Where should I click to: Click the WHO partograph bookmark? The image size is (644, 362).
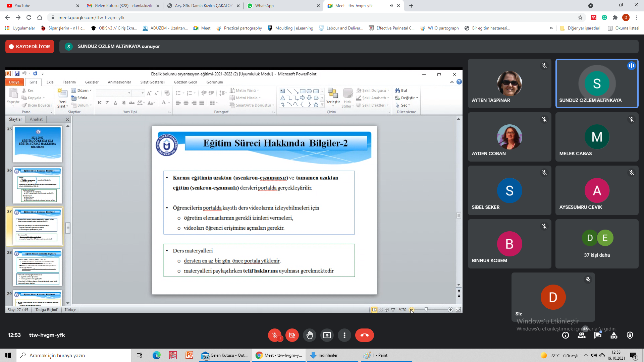point(440,28)
